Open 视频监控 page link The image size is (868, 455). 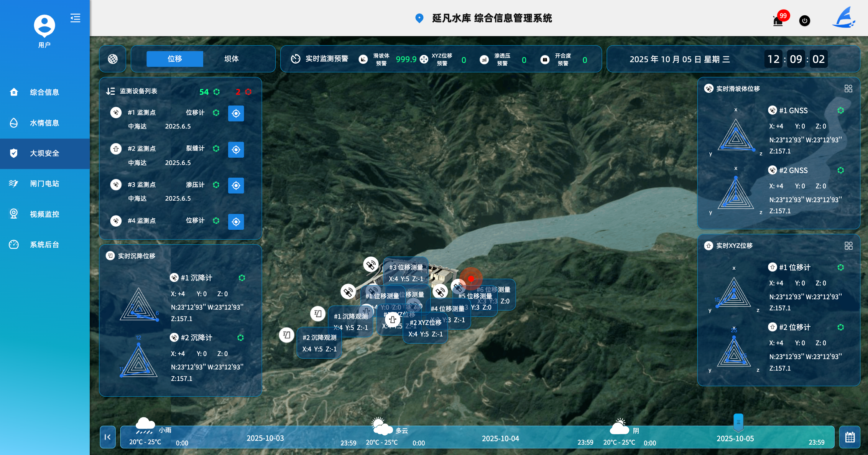44,214
